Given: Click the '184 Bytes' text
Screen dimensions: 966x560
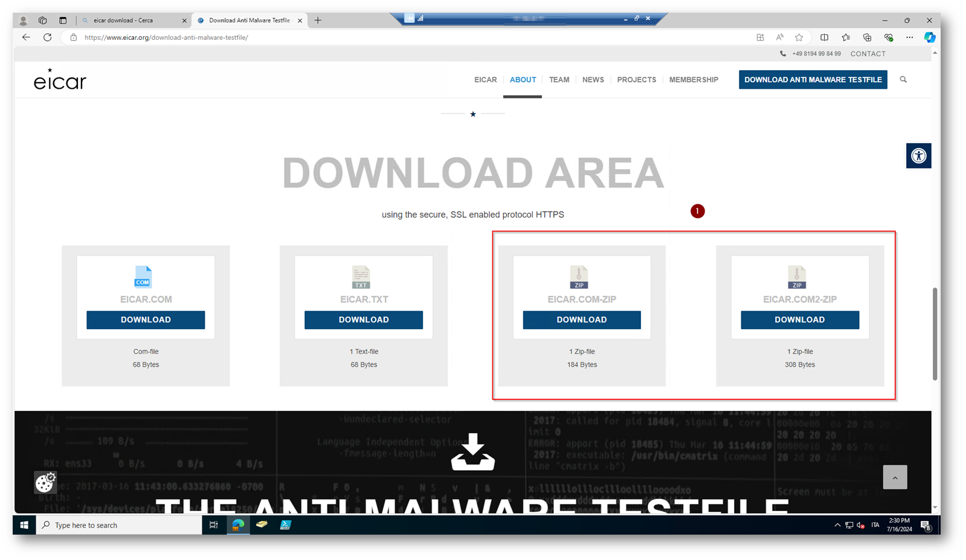Looking at the screenshot, I should 582,365.
